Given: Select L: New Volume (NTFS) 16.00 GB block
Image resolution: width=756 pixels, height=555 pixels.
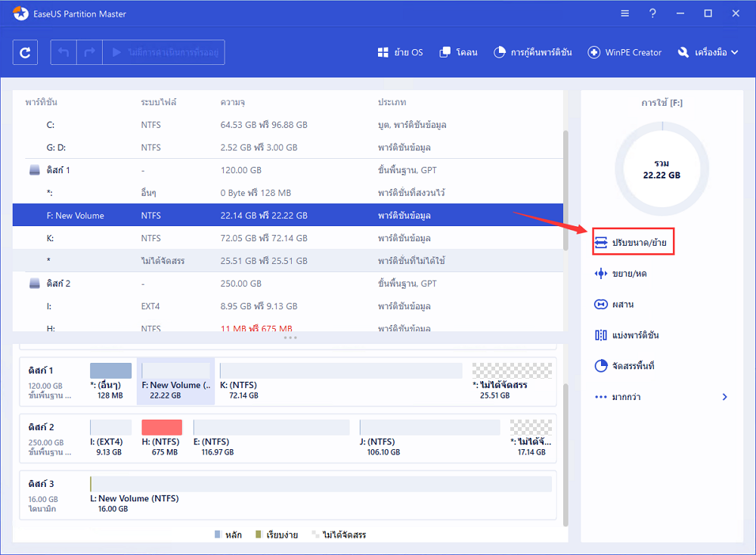Looking at the screenshot, I should pyautogui.click(x=321, y=495).
